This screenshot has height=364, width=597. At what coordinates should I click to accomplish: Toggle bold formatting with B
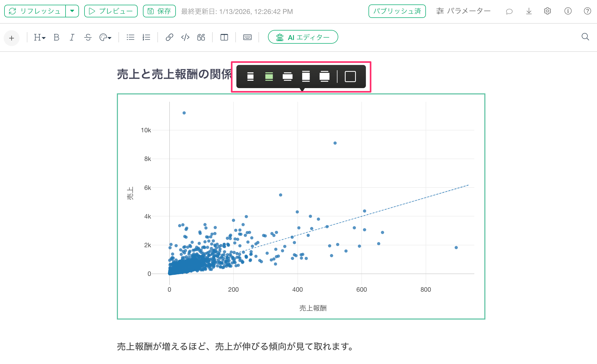click(x=56, y=37)
